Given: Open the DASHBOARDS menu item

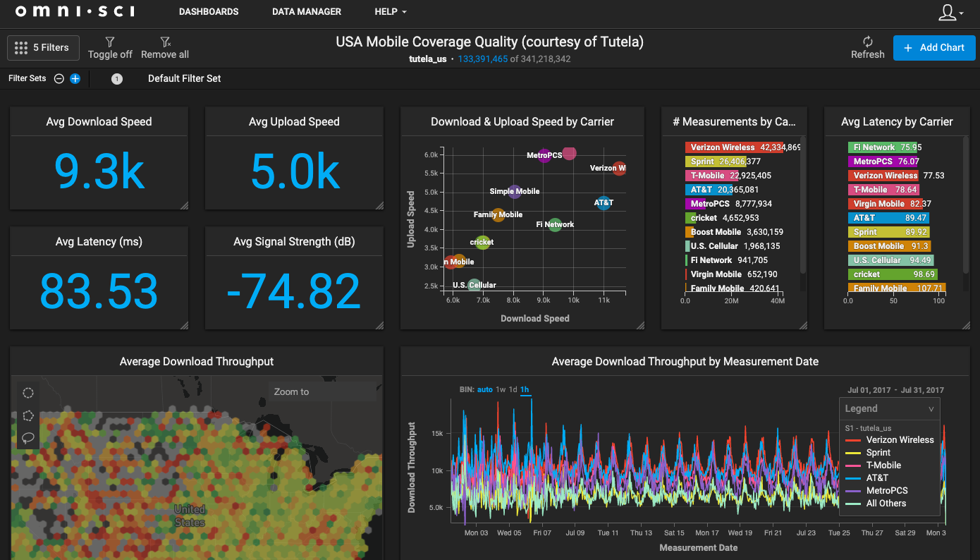Looking at the screenshot, I should 208,11.
